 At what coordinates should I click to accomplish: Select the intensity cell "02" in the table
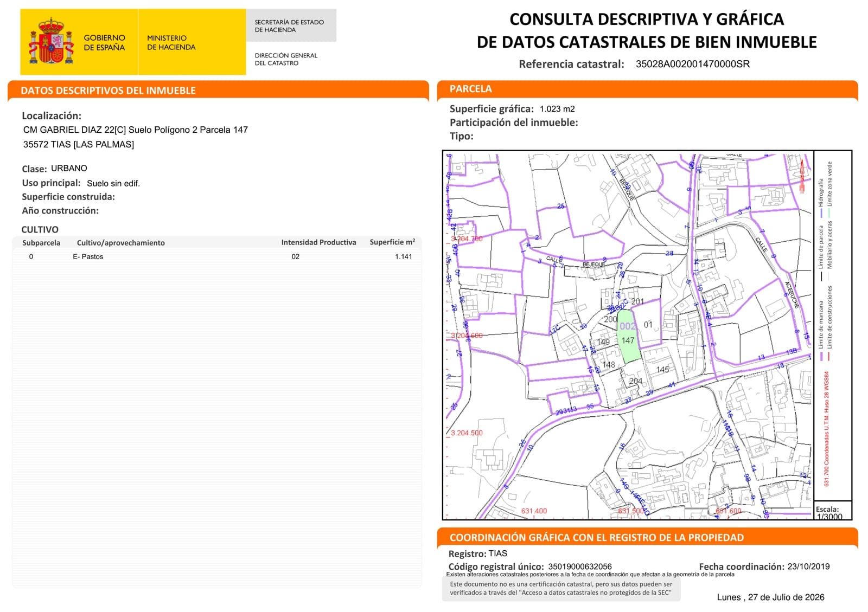(295, 257)
